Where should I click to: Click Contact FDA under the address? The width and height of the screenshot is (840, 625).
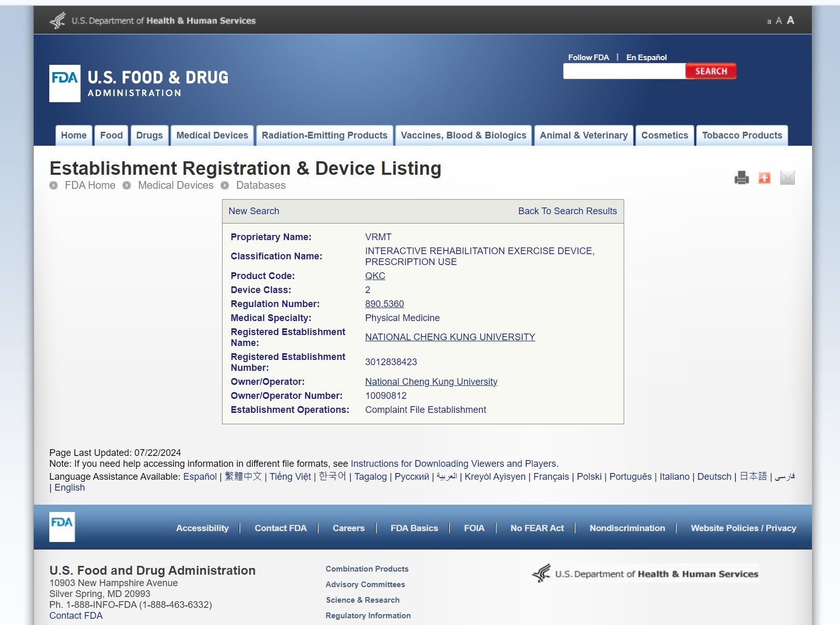(x=76, y=616)
